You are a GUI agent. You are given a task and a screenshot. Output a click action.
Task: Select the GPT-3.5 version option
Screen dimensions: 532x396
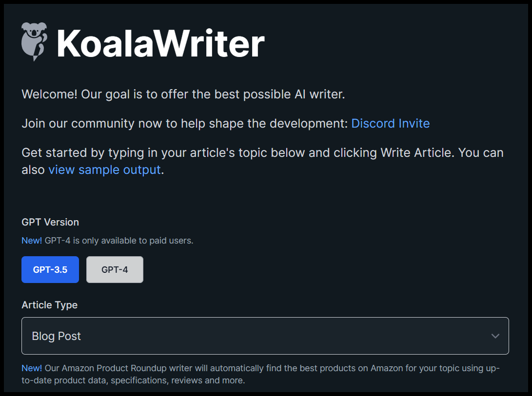[50, 269]
